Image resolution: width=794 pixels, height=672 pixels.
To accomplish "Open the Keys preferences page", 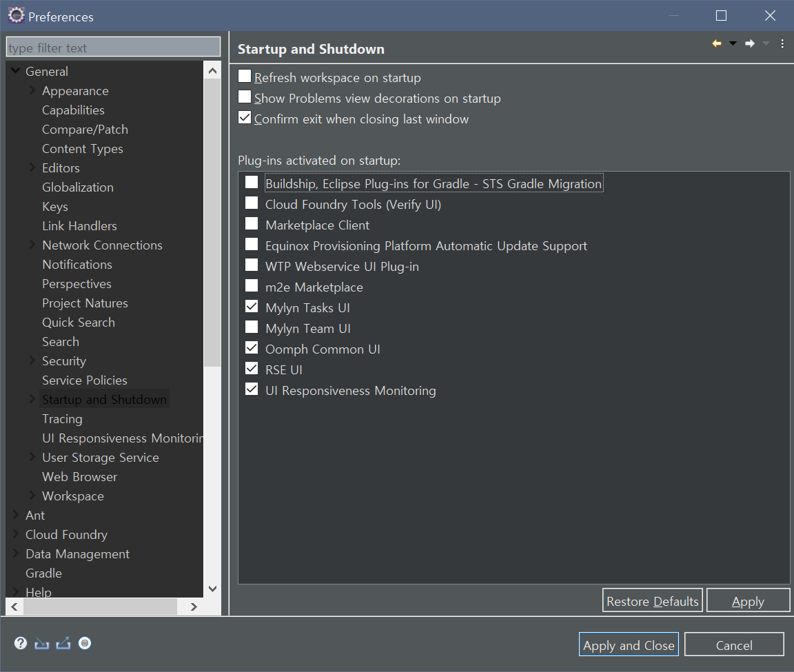I will [x=54, y=207].
